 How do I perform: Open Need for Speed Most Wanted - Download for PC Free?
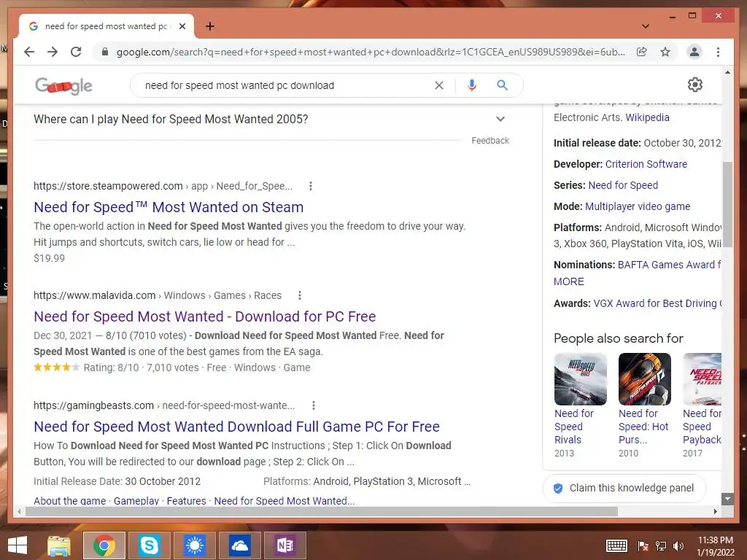point(204,316)
